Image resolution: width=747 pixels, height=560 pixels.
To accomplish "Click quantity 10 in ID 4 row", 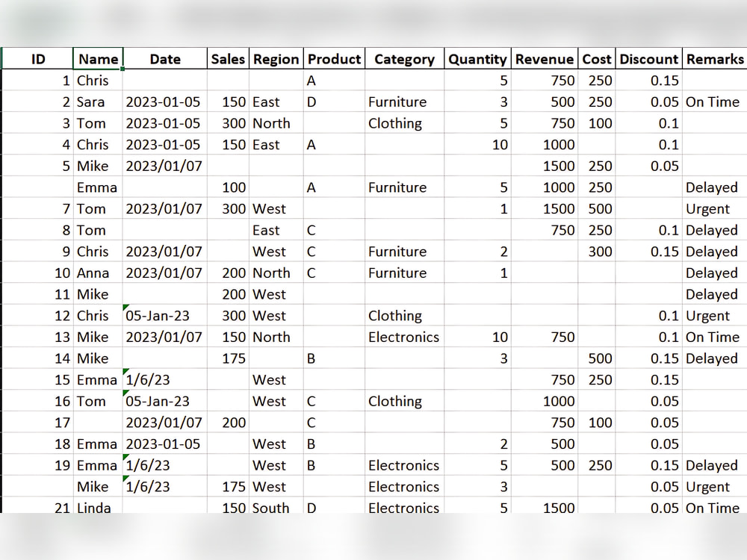I will point(477,145).
